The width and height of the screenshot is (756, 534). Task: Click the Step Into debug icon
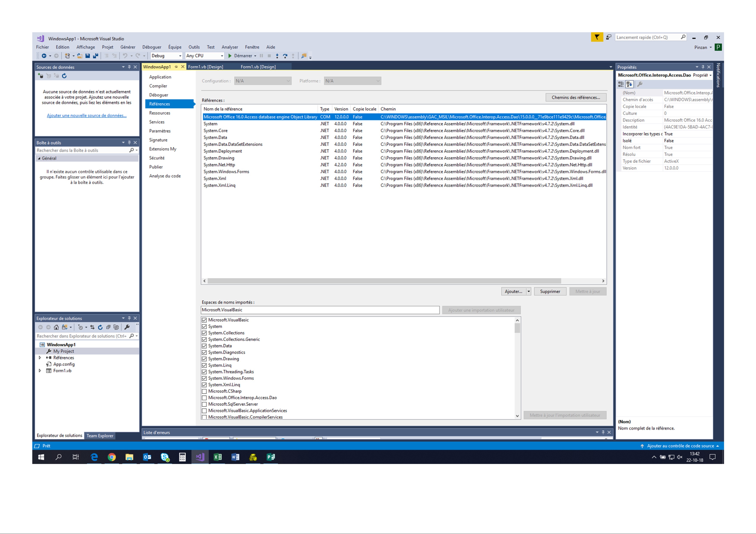pyautogui.click(x=277, y=56)
